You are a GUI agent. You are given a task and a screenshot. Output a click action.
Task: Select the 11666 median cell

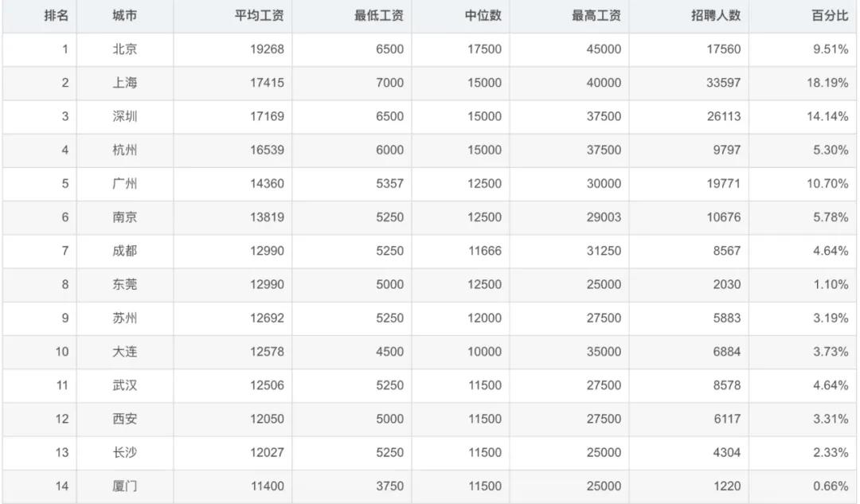click(x=484, y=251)
